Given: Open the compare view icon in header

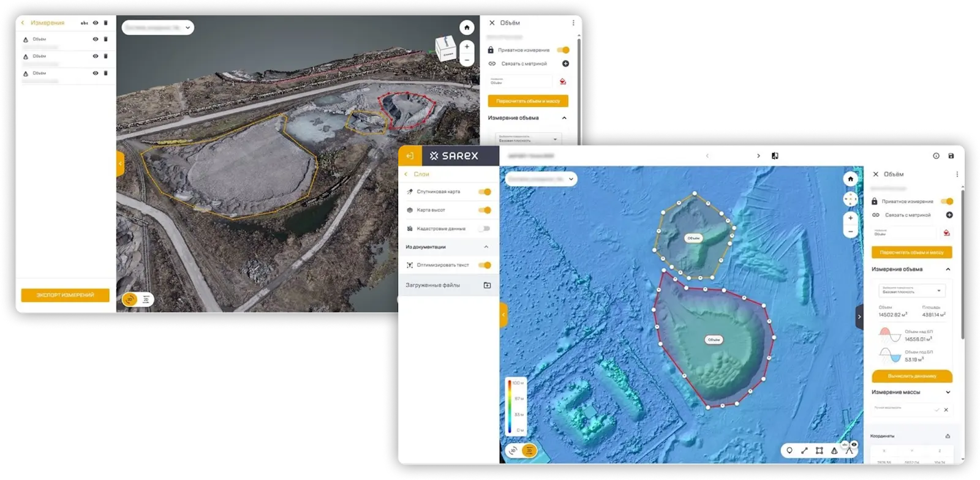Looking at the screenshot, I should click(775, 156).
